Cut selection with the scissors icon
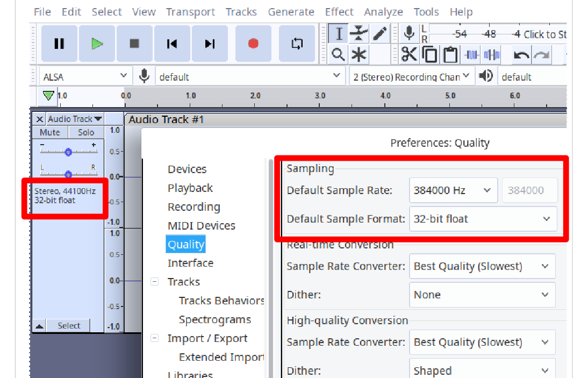The width and height of the screenshot is (588, 378). [x=409, y=55]
